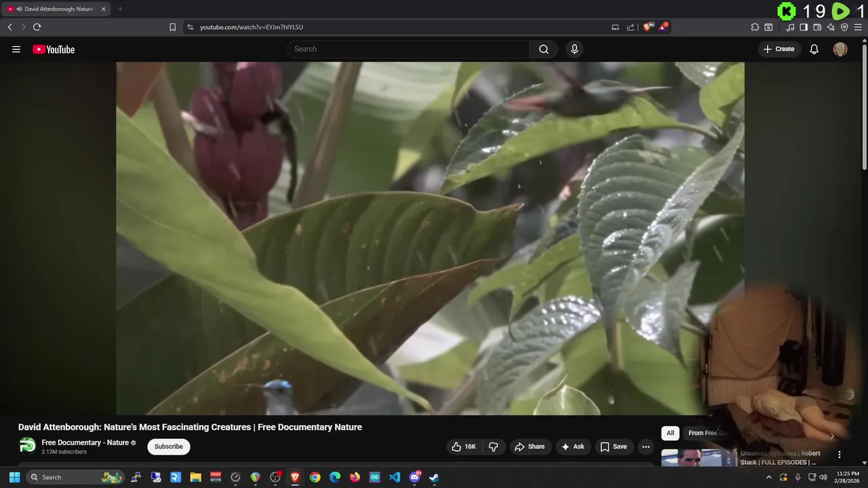Save video to a playlist

(613, 447)
